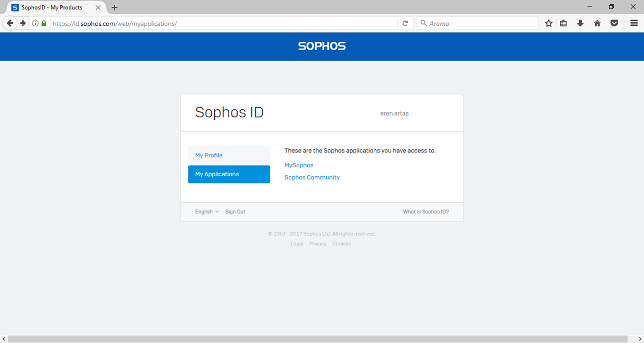Go forward with the browser forward arrow
The height and width of the screenshot is (343, 644).
pyautogui.click(x=23, y=23)
